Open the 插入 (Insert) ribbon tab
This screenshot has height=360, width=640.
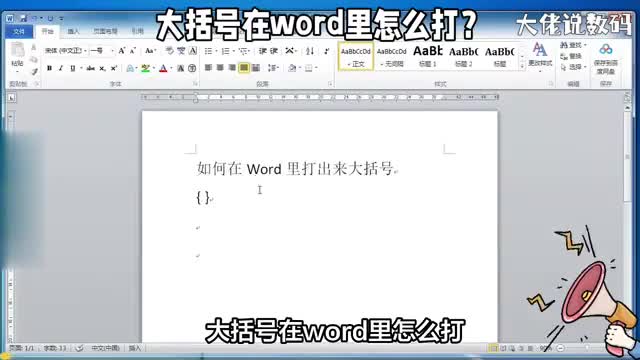coord(73,31)
